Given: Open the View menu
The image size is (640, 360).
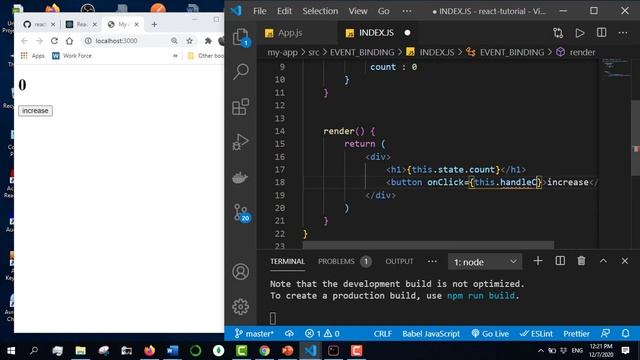Looking at the screenshot, I should click(358, 11).
